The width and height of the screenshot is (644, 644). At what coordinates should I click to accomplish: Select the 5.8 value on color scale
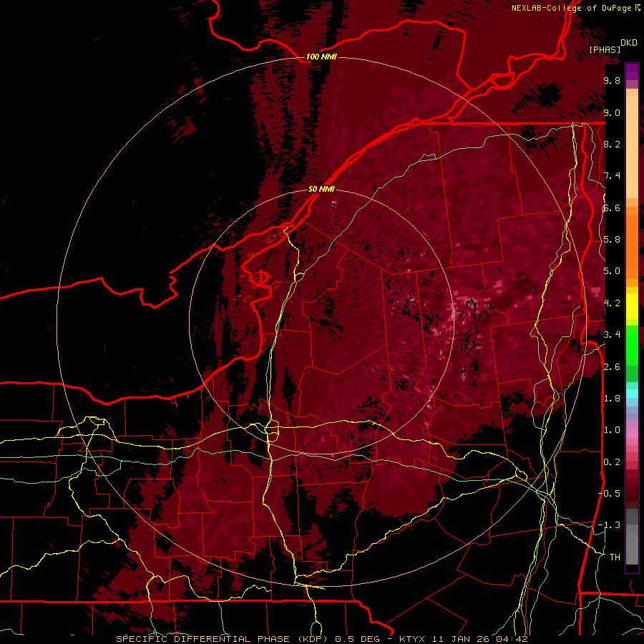[x=612, y=240]
